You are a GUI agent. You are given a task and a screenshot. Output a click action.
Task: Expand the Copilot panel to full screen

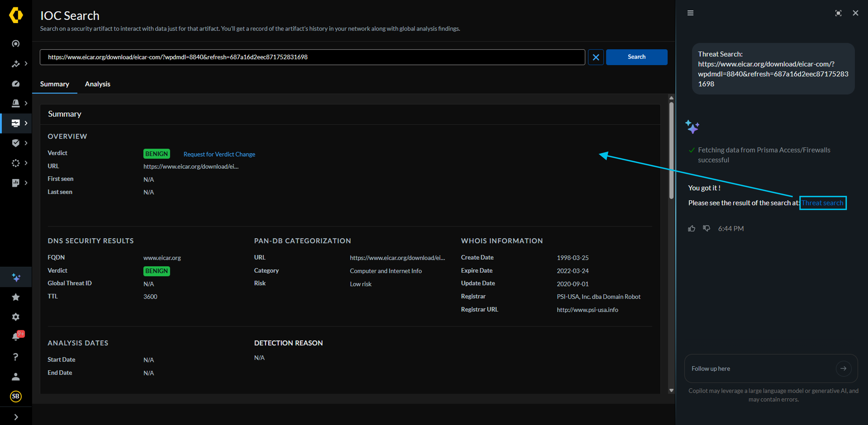pyautogui.click(x=838, y=13)
